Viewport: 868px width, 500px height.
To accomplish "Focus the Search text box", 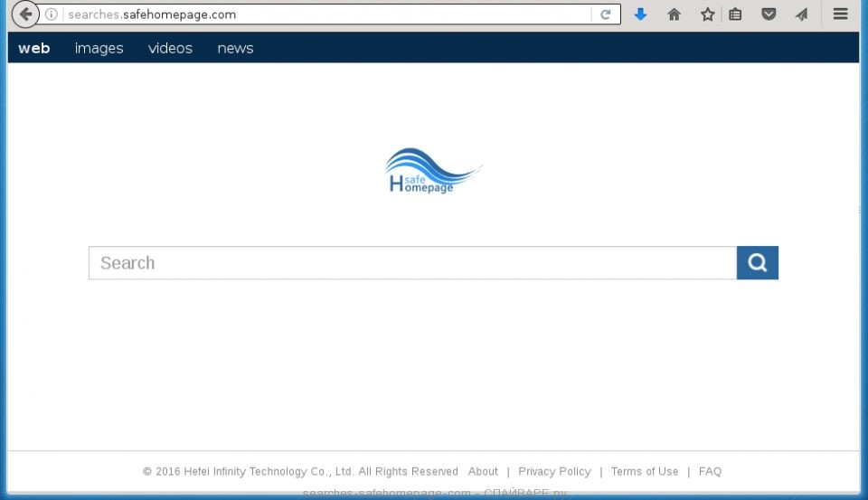I will pos(412,263).
